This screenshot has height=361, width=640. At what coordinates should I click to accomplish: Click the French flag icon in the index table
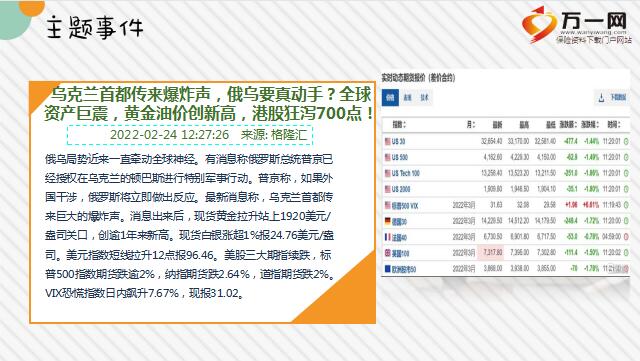click(387, 237)
